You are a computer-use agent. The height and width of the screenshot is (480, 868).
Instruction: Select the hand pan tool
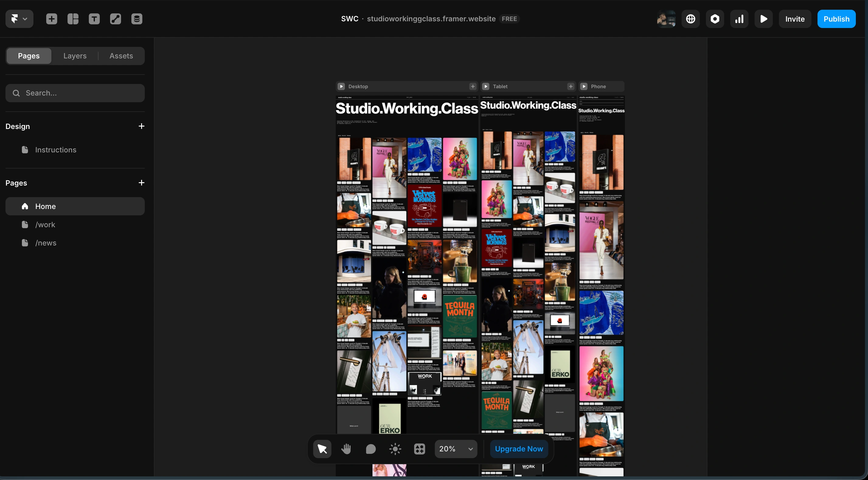[346, 449]
